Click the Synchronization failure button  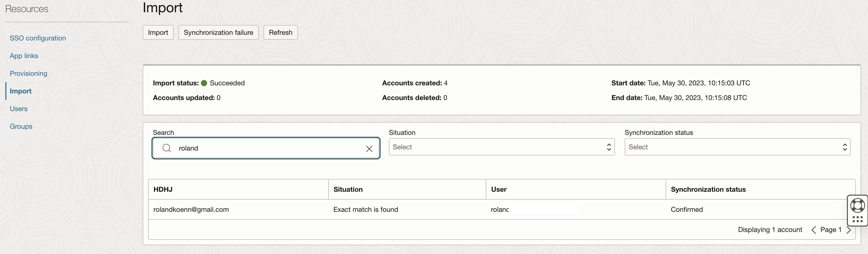click(218, 33)
